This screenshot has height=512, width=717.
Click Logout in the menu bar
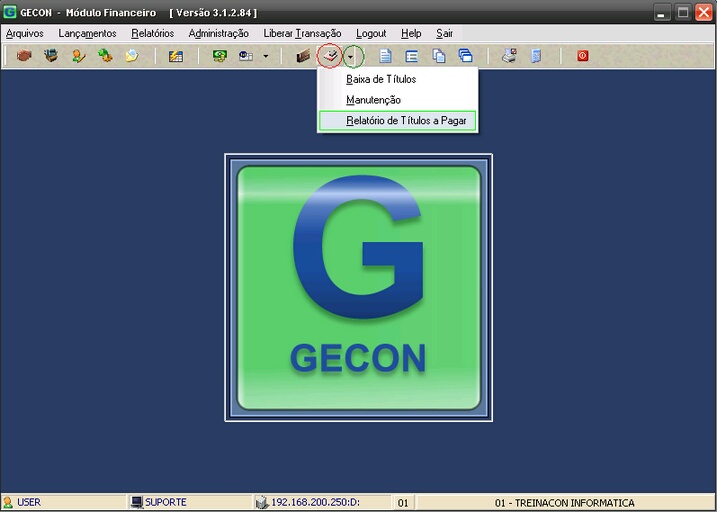pos(371,33)
